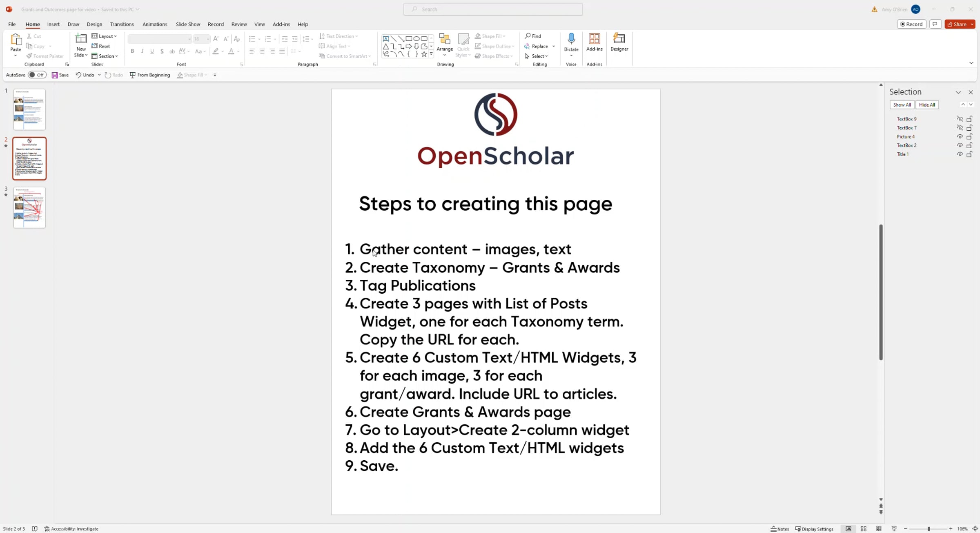
Task: Open the Shape Fill dropdown in ribbon
Action: coord(490,36)
